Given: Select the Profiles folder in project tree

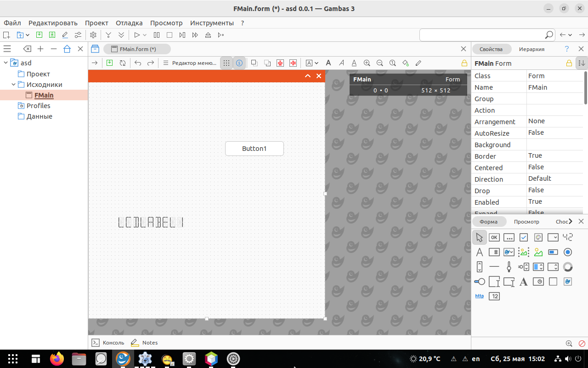Looking at the screenshot, I should pyautogui.click(x=39, y=106).
